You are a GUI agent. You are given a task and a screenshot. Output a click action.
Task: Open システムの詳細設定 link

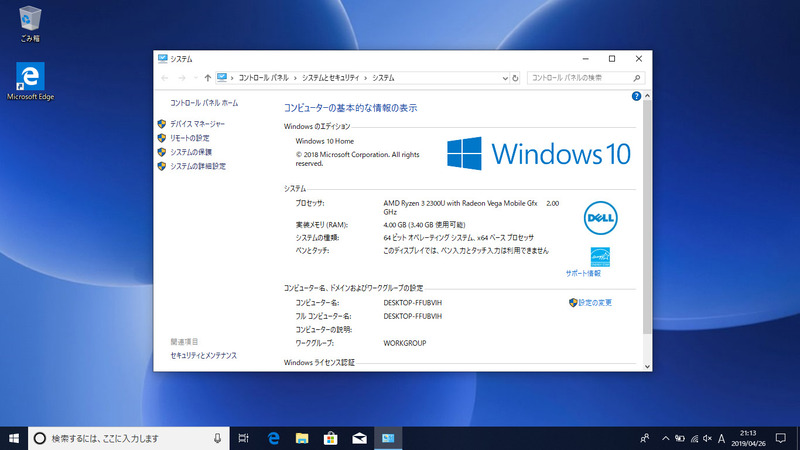point(198,166)
